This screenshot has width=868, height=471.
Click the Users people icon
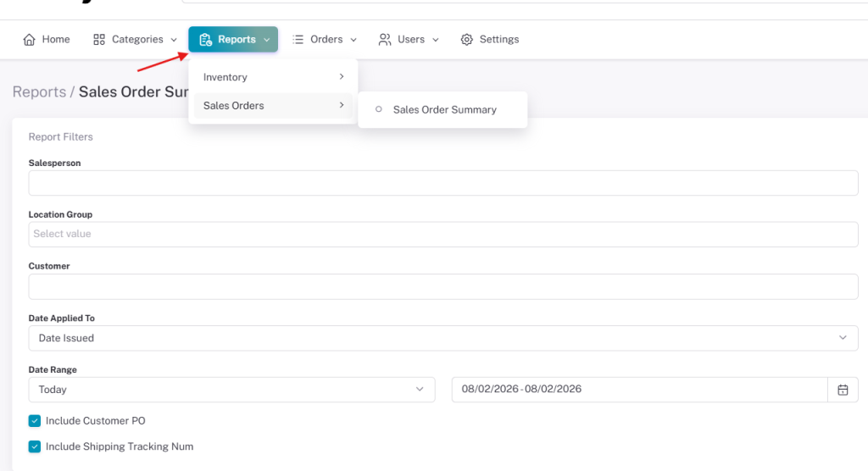(x=385, y=39)
